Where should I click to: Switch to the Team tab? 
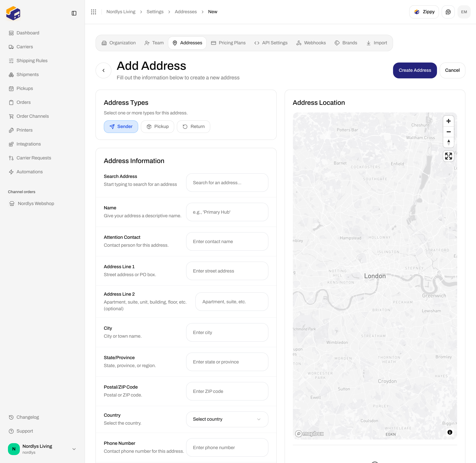pyautogui.click(x=154, y=43)
